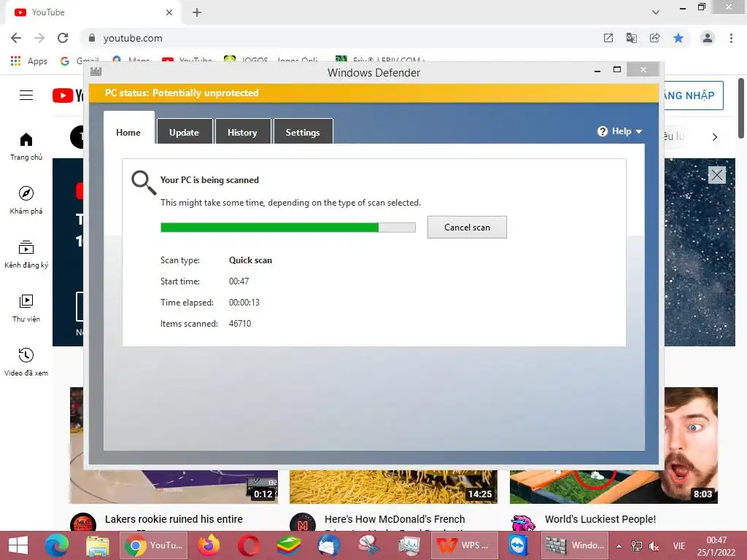Click the Help question mark icon

603,131
